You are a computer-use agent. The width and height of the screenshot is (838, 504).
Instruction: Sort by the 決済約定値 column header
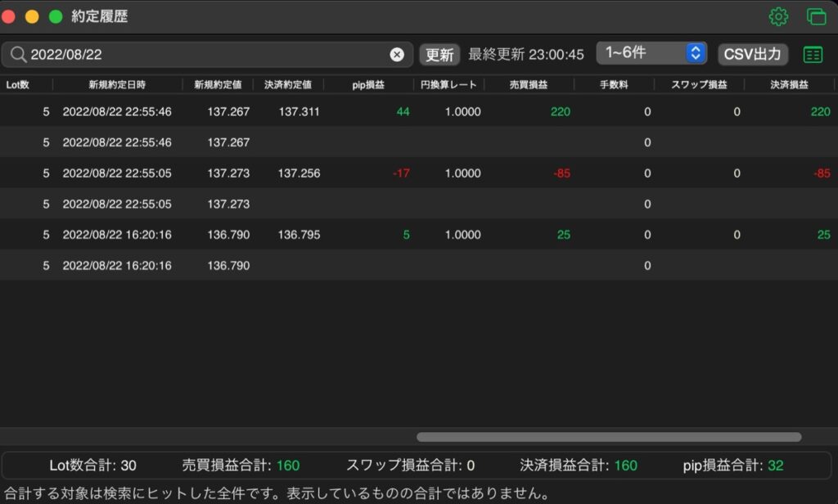pos(287,84)
